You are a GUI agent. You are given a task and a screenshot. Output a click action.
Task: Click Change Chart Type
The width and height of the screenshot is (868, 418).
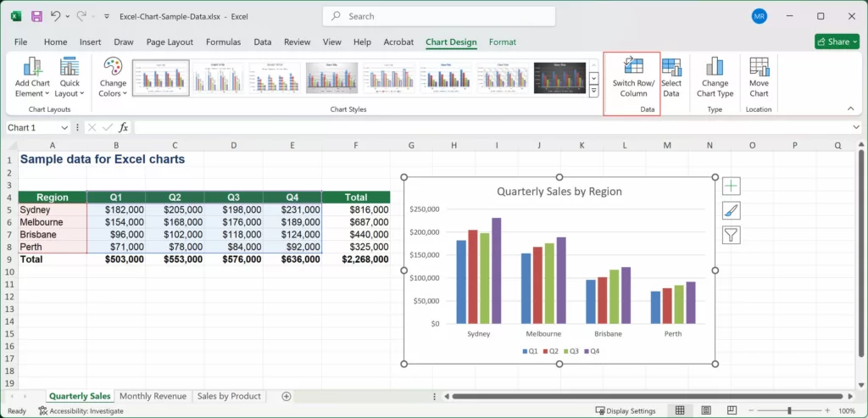click(x=715, y=77)
